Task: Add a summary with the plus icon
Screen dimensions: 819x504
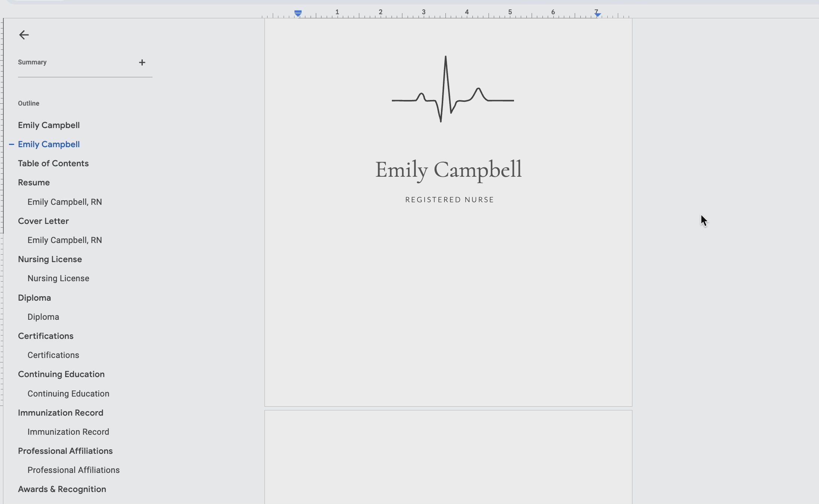Action: coord(142,63)
